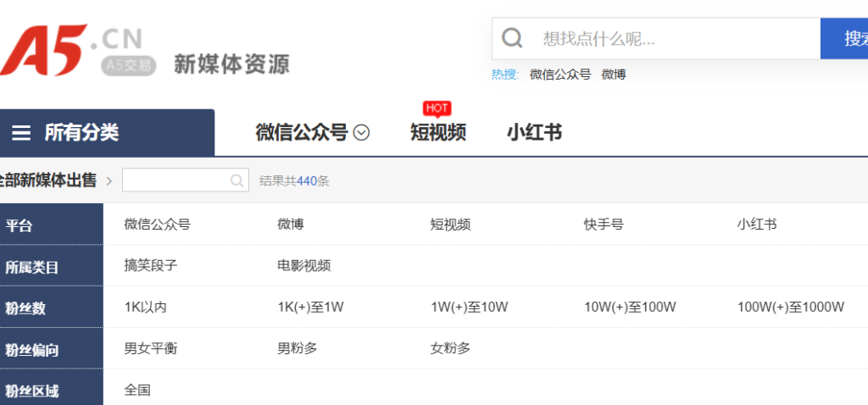Select category 搞笑段子
This screenshot has height=405, width=868.
[151, 265]
